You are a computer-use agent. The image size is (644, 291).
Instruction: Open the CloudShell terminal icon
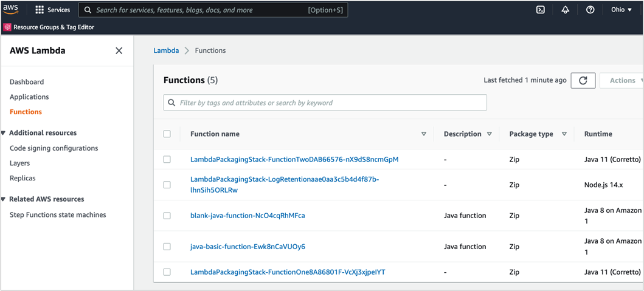pyautogui.click(x=541, y=10)
